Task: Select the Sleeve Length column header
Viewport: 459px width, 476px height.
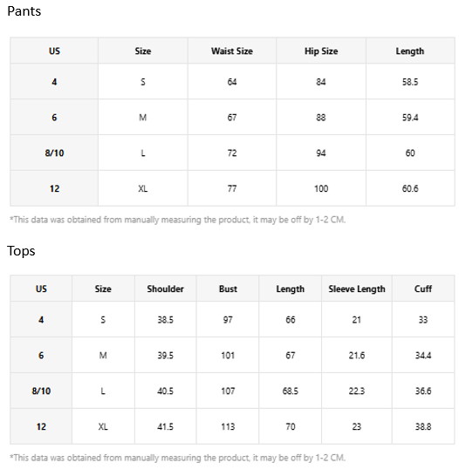Action: click(x=357, y=289)
